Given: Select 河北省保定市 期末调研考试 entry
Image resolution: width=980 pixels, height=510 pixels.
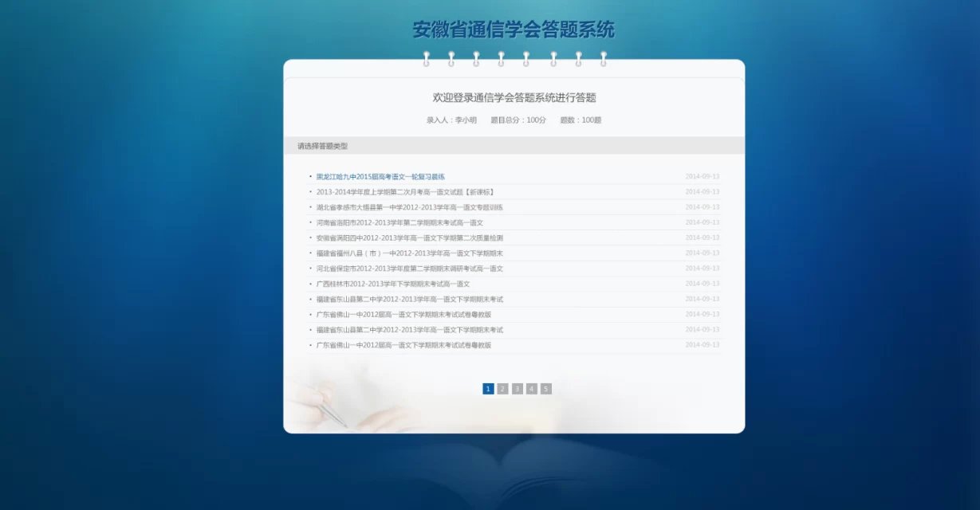Looking at the screenshot, I should (x=409, y=269).
